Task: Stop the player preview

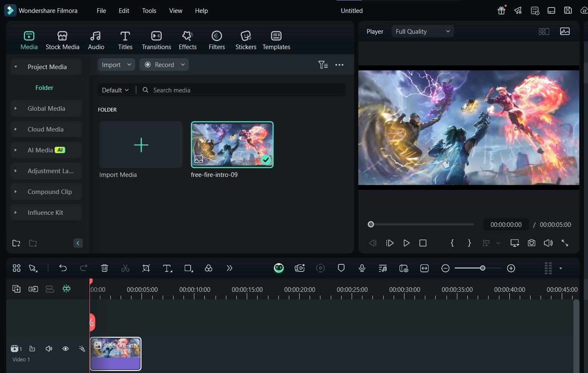Action: coord(423,243)
